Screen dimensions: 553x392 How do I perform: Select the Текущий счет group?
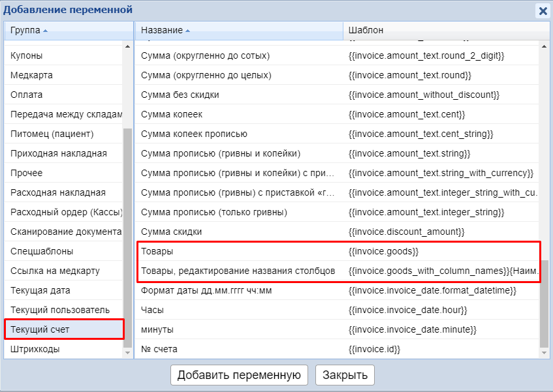(40, 329)
